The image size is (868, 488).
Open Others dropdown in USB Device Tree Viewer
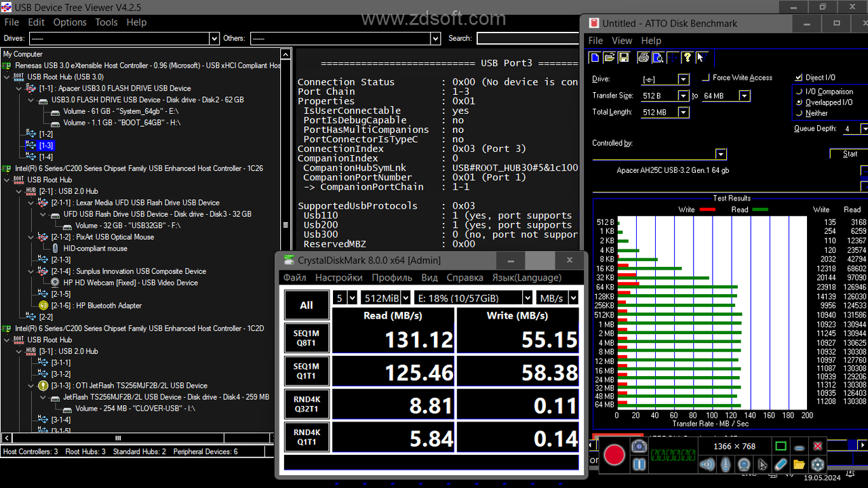point(435,39)
